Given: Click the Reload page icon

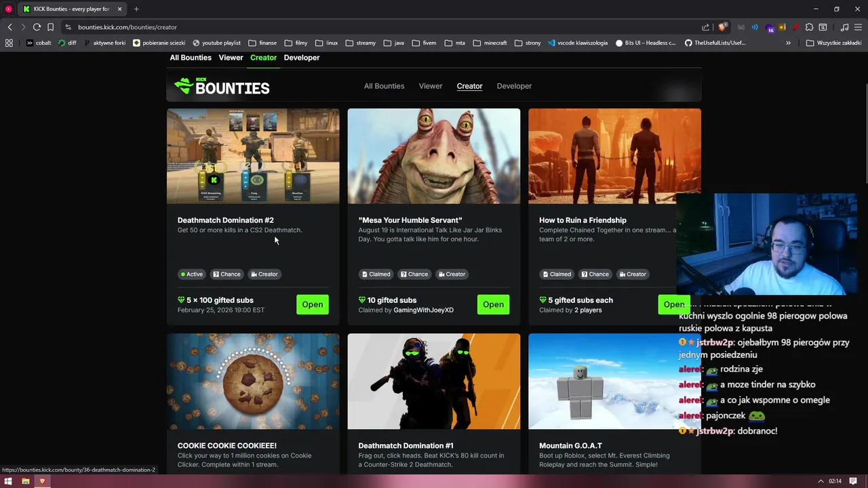Looking at the screenshot, I should click(37, 27).
